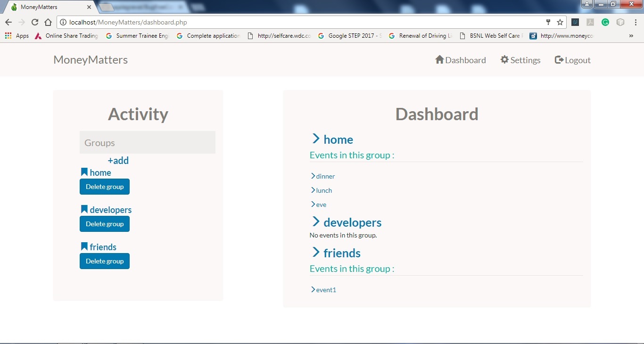Open the BSNL Web Self Care bookmark
Screen dimensions: 644x344
(x=491, y=36)
